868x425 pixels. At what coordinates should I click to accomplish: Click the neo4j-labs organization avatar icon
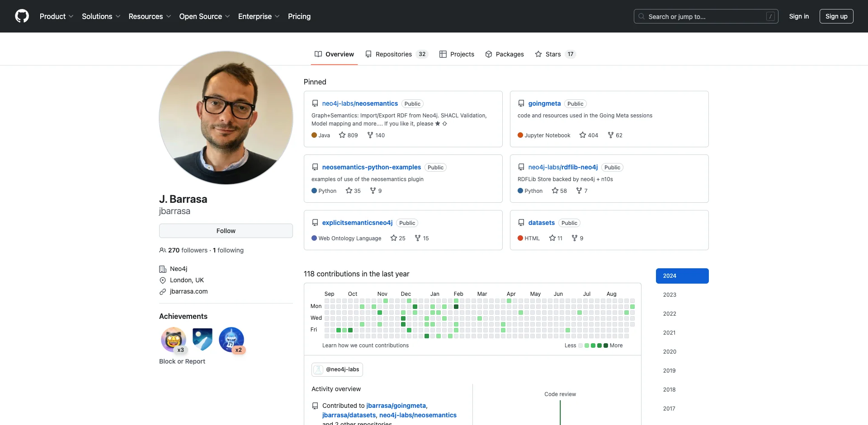(318, 369)
